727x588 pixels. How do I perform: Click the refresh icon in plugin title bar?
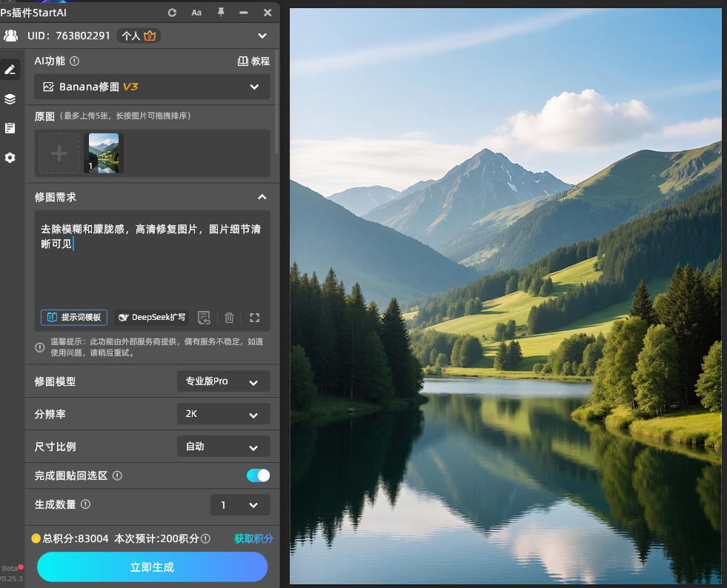point(172,13)
